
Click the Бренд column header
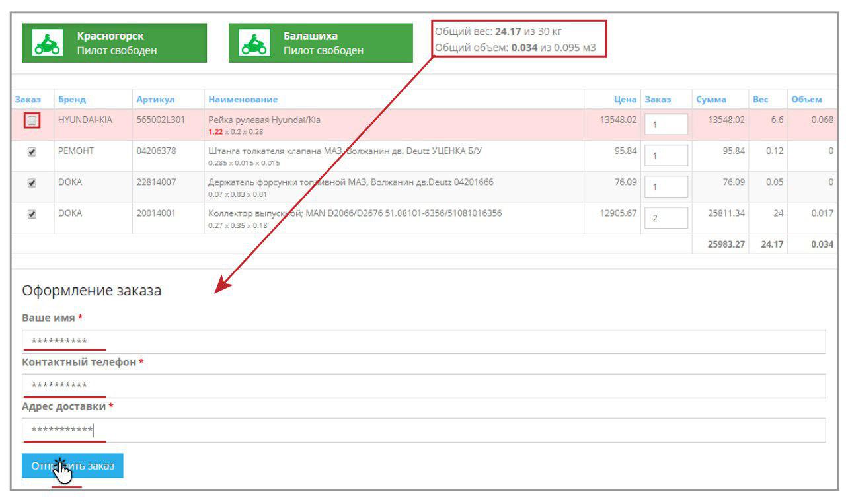tap(71, 100)
